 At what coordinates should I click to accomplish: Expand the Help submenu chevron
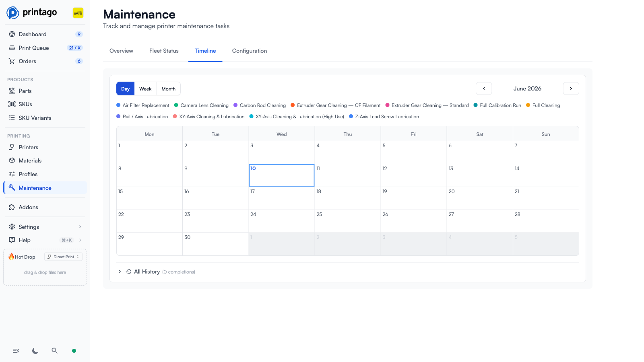80,240
